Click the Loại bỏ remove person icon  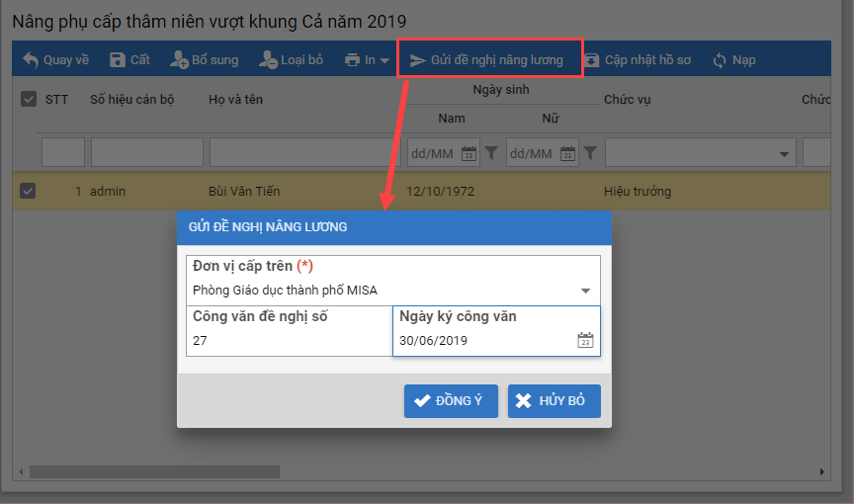click(268, 60)
